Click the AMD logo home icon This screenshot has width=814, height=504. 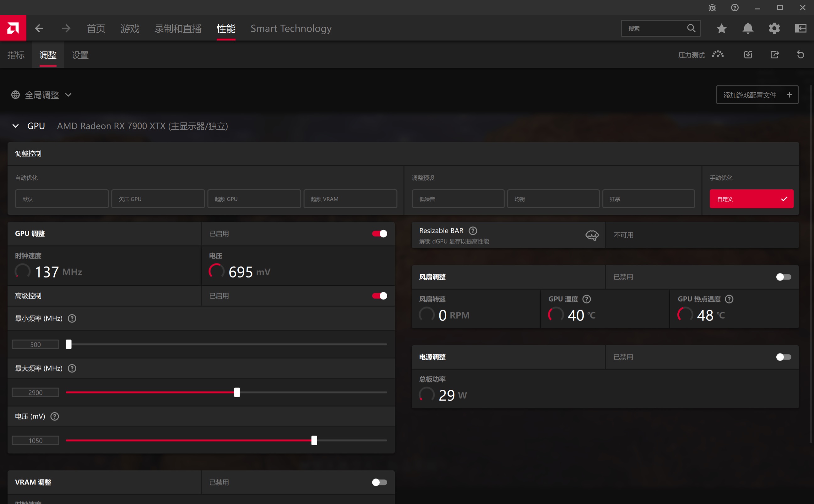pos(13,28)
